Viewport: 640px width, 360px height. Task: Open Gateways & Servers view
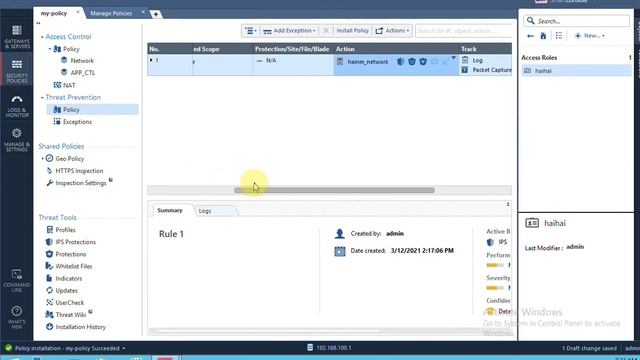tap(17, 37)
